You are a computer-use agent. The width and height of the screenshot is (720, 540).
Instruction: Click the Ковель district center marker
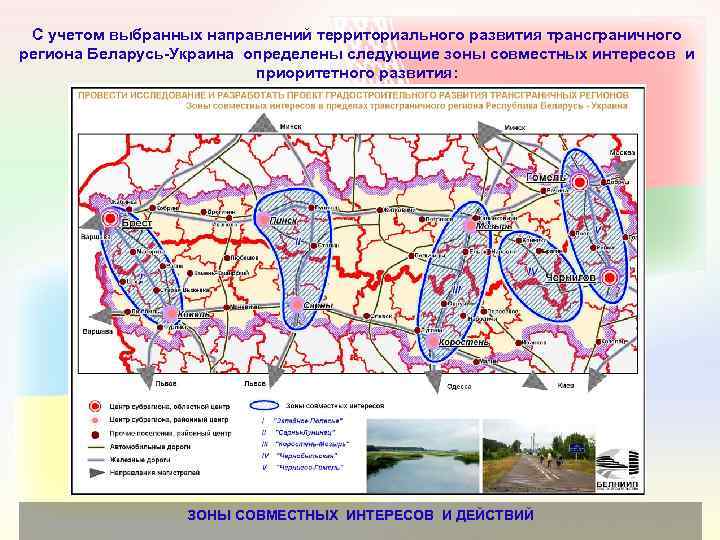click(170, 313)
